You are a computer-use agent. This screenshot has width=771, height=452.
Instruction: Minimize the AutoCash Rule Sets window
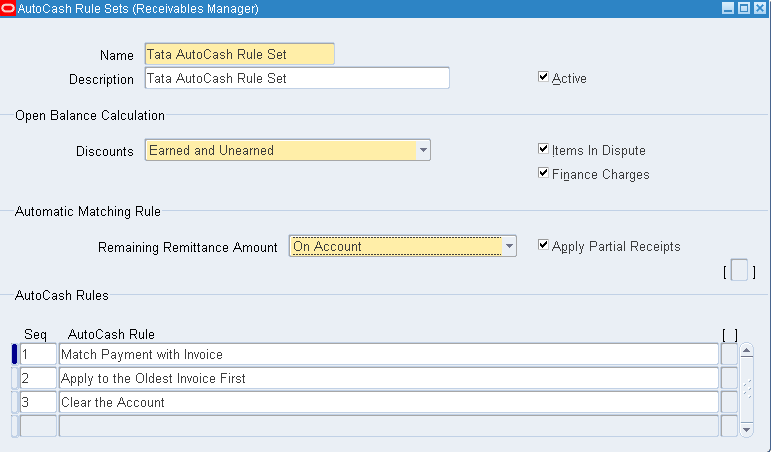click(x=728, y=9)
